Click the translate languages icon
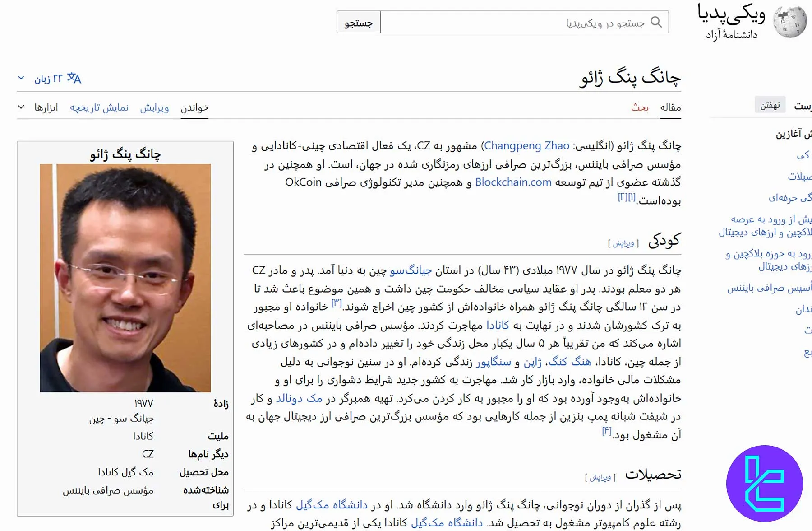The image size is (812, 531). (74, 79)
